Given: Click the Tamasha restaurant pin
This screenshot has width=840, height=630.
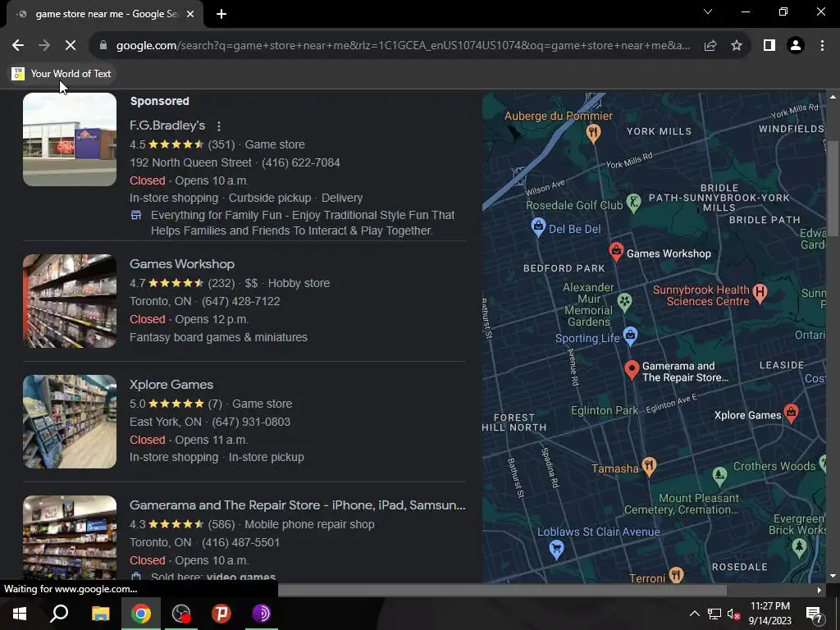Looking at the screenshot, I should (649, 466).
